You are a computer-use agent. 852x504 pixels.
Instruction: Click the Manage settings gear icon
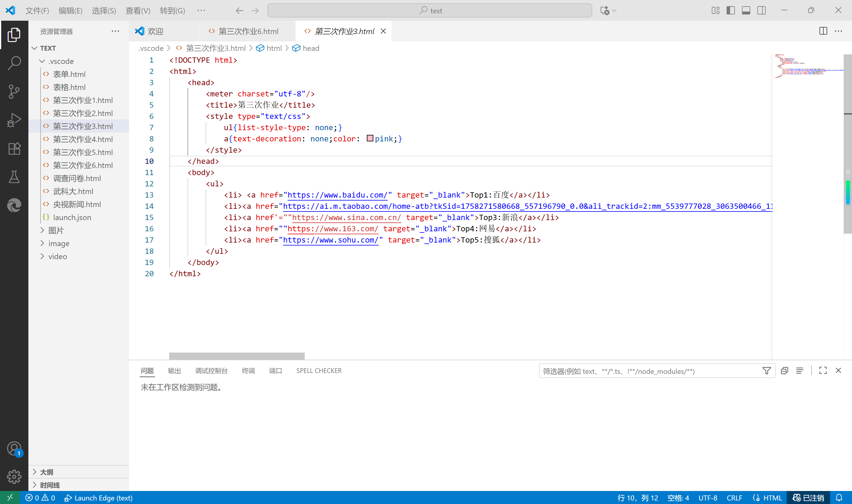tap(14, 476)
